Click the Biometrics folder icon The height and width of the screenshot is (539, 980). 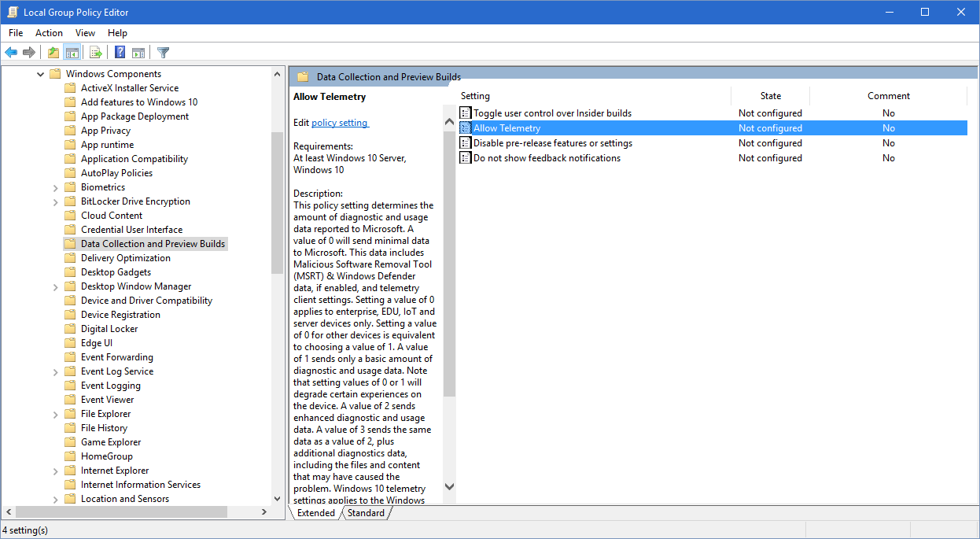click(x=70, y=187)
